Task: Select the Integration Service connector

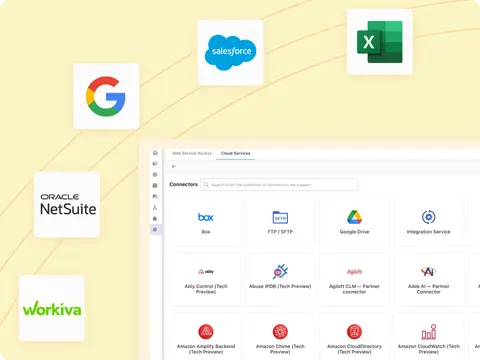Action: click(429, 222)
